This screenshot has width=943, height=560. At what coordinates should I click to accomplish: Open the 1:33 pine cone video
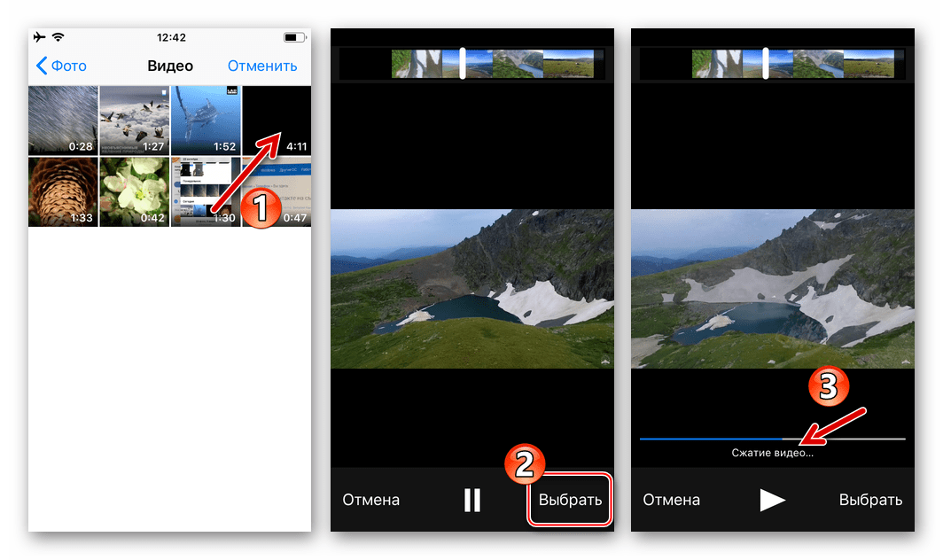pyautogui.click(x=63, y=192)
